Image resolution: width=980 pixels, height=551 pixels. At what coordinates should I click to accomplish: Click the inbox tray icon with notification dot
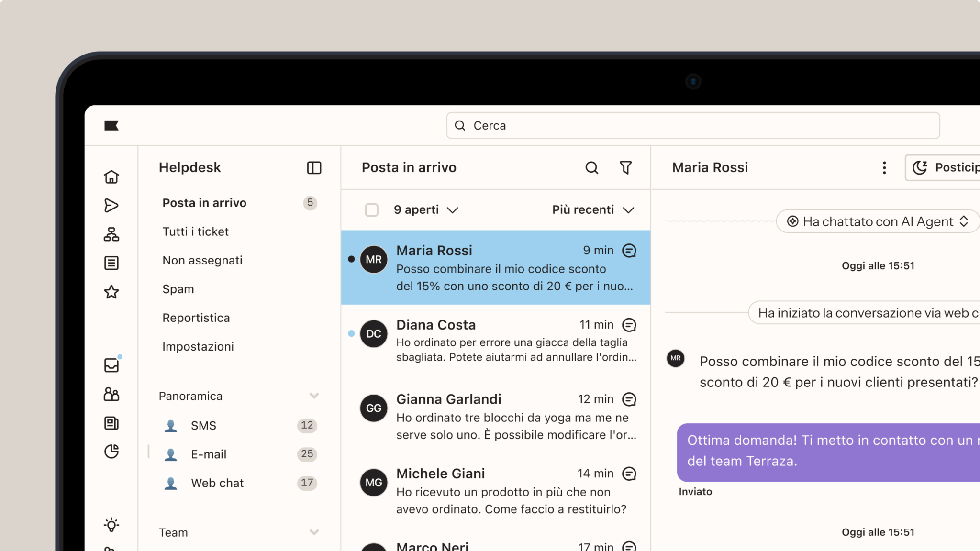pyautogui.click(x=111, y=365)
